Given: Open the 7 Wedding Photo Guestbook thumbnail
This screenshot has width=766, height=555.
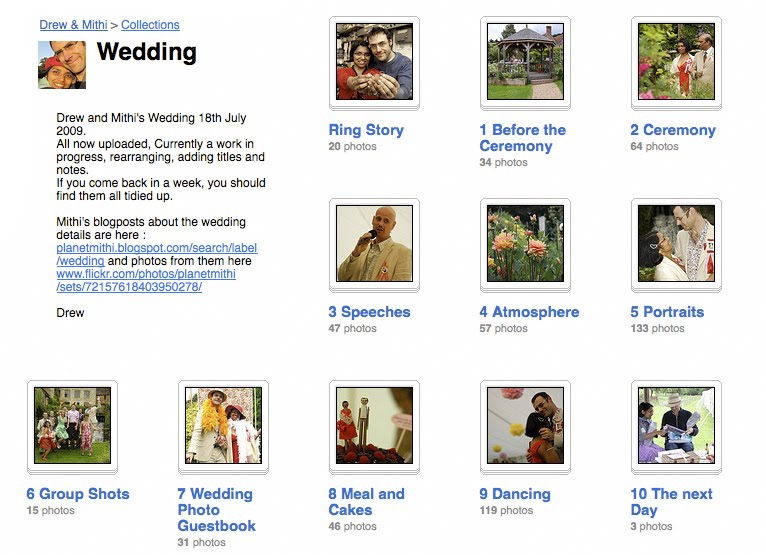Looking at the screenshot, I should (223, 425).
